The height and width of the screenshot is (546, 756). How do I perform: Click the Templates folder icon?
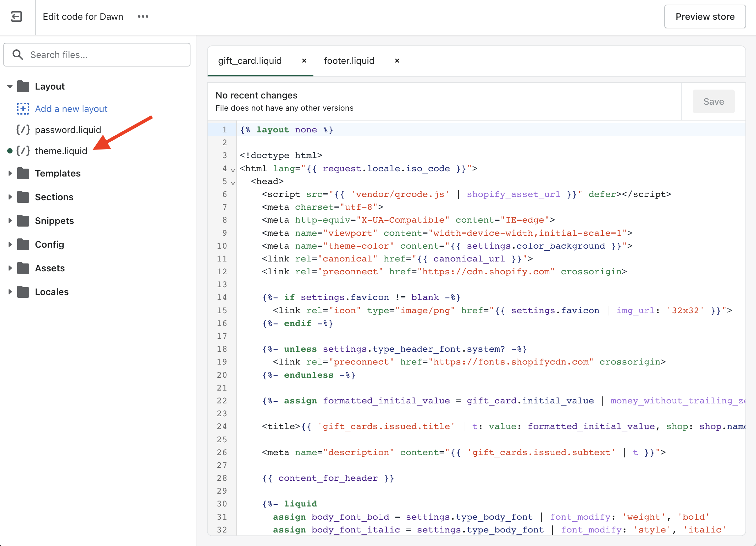[x=23, y=173]
